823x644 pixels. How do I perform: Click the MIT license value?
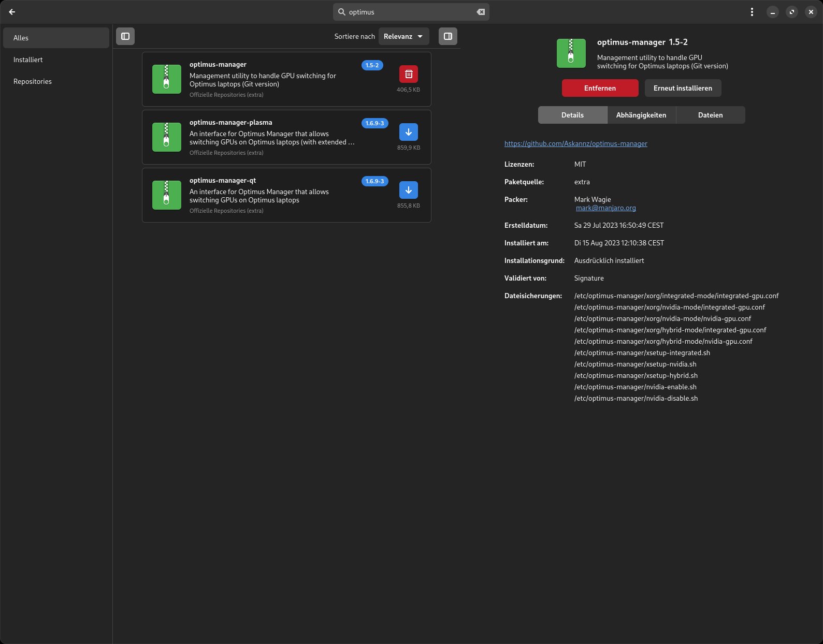point(580,164)
